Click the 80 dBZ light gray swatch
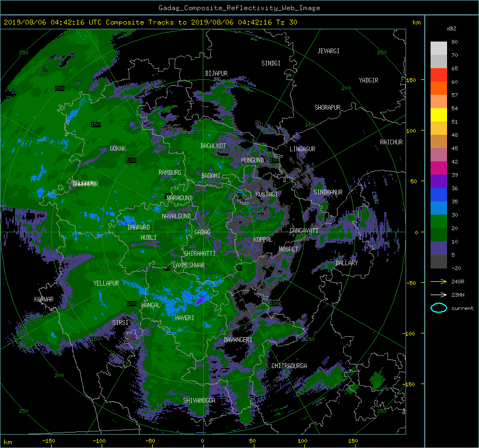479x448 pixels. (439, 48)
